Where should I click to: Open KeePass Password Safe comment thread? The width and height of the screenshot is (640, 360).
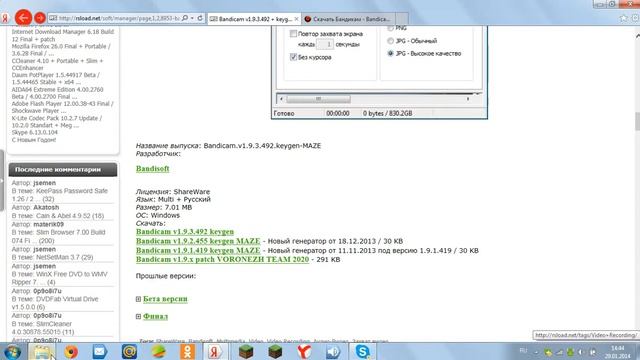60,195
